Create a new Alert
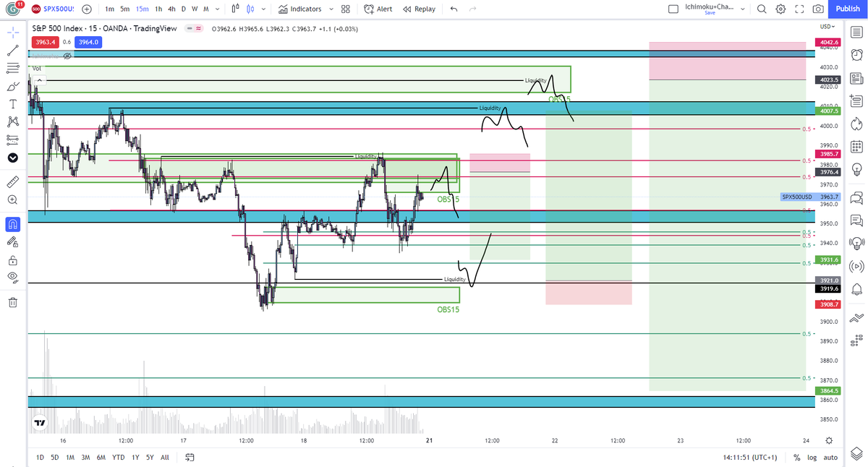868x467 pixels. [378, 9]
